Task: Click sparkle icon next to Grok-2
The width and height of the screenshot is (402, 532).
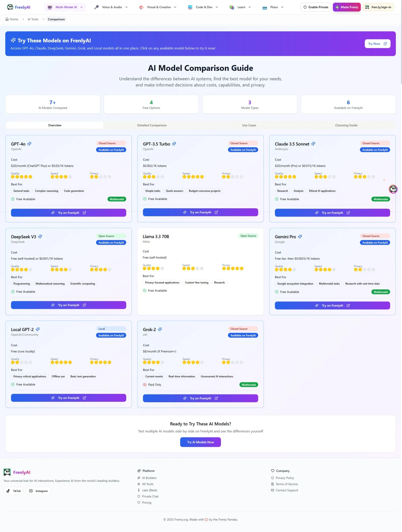Action: click(160, 329)
